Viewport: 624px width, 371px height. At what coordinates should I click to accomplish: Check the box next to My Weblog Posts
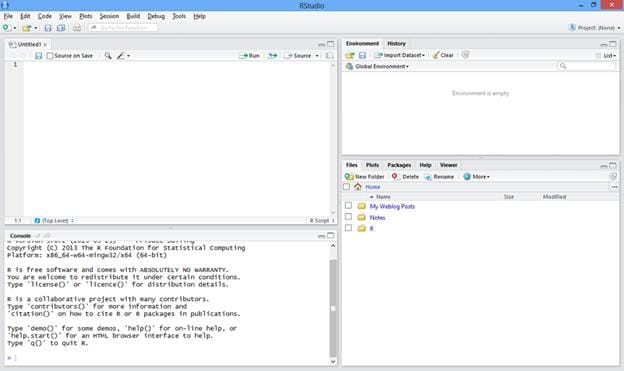348,205
